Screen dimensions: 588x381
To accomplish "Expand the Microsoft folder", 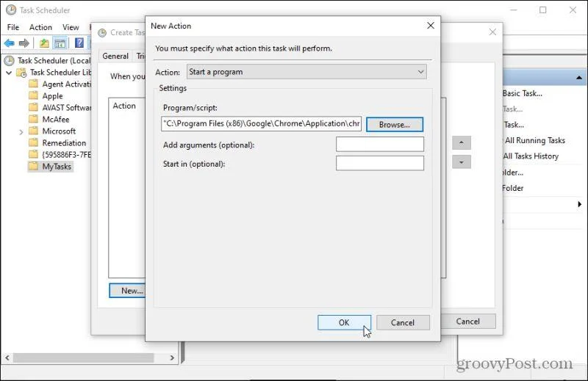I will (x=21, y=132).
